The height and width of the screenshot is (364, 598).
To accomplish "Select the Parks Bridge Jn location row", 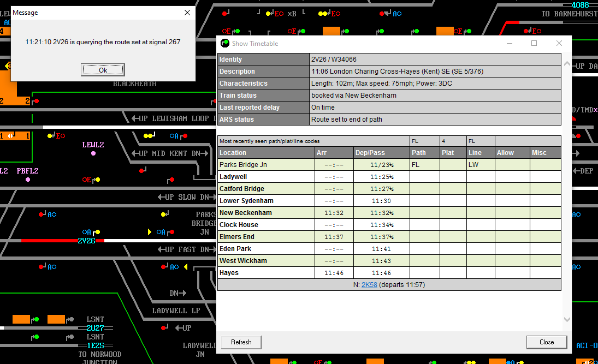I will [389, 165].
